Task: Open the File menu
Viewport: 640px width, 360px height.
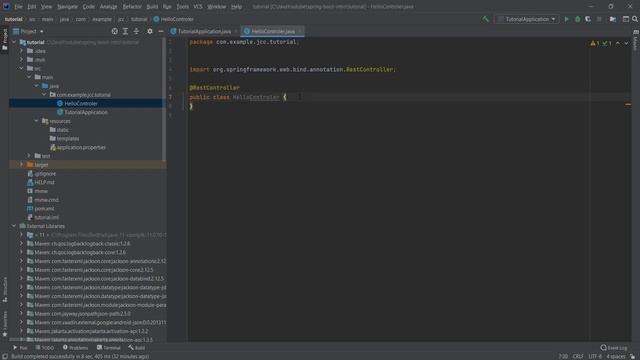Action: (x=18, y=7)
